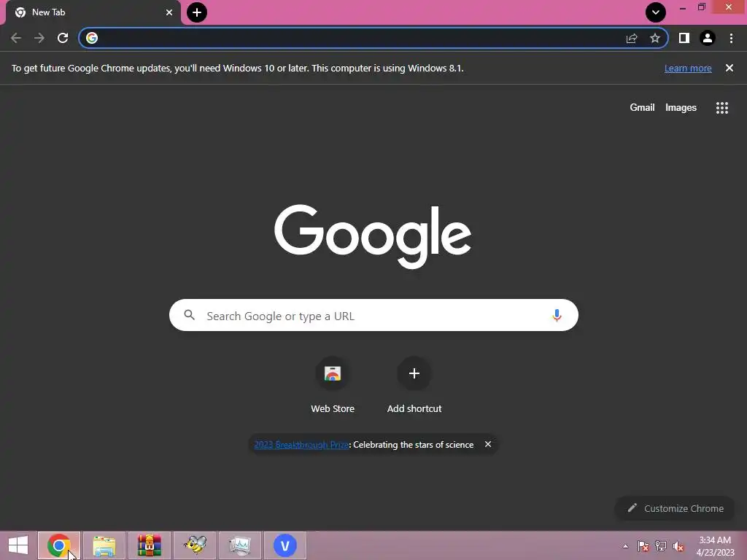The height and width of the screenshot is (560, 747).
Task: Close the New Tab tab
Action: tap(169, 12)
